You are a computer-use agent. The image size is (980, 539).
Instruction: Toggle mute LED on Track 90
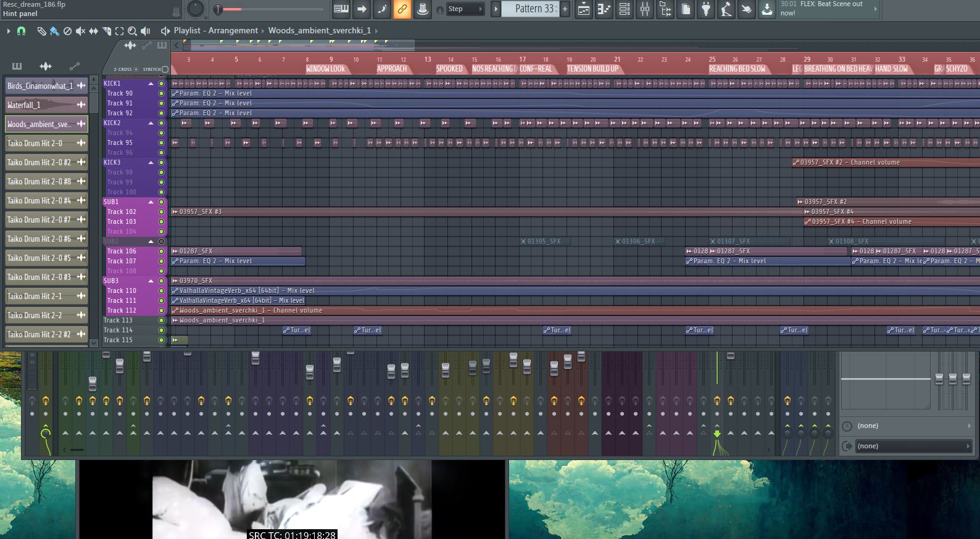[162, 94]
